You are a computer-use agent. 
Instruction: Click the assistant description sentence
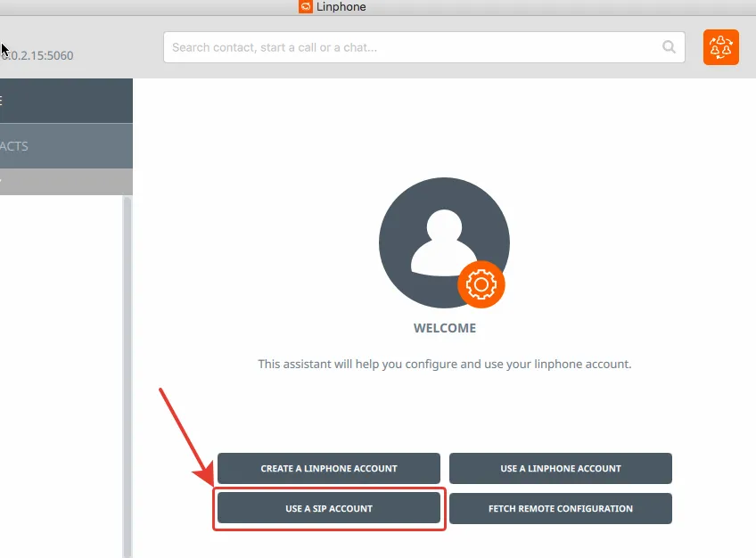444,364
